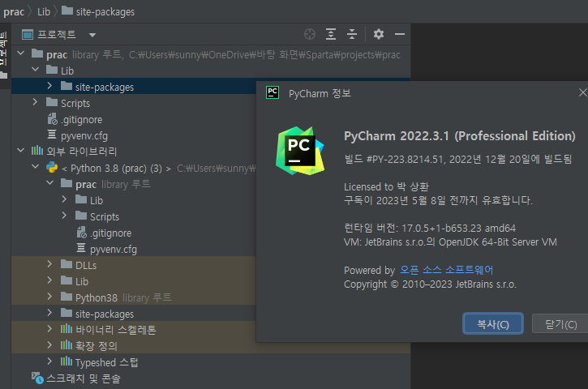The width and height of the screenshot is (588, 389).
Task: Open the 오픈 소스 소프트웨어 link
Action: (446, 270)
